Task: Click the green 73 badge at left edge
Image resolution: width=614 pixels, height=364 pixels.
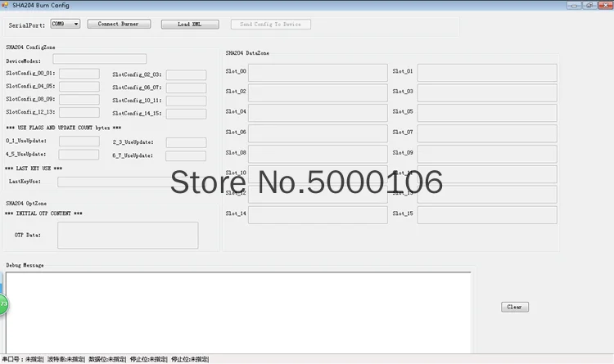Action: tap(3, 304)
